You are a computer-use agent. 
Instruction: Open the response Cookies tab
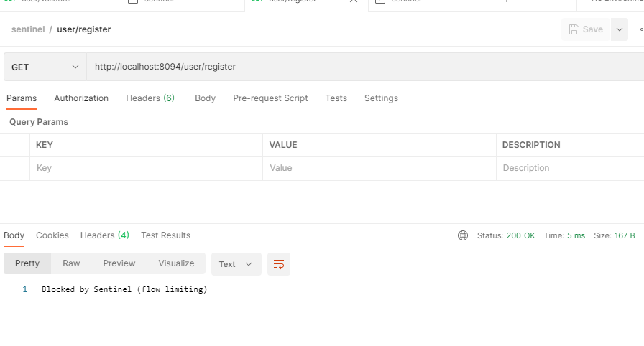pos(52,235)
